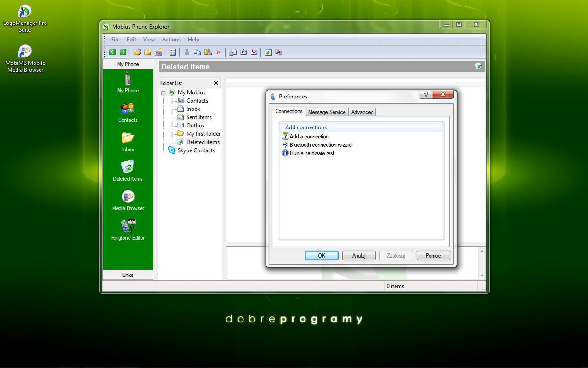The width and height of the screenshot is (588, 368).
Task: Click the open folder toolbar icon
Action: coord(137,52)
